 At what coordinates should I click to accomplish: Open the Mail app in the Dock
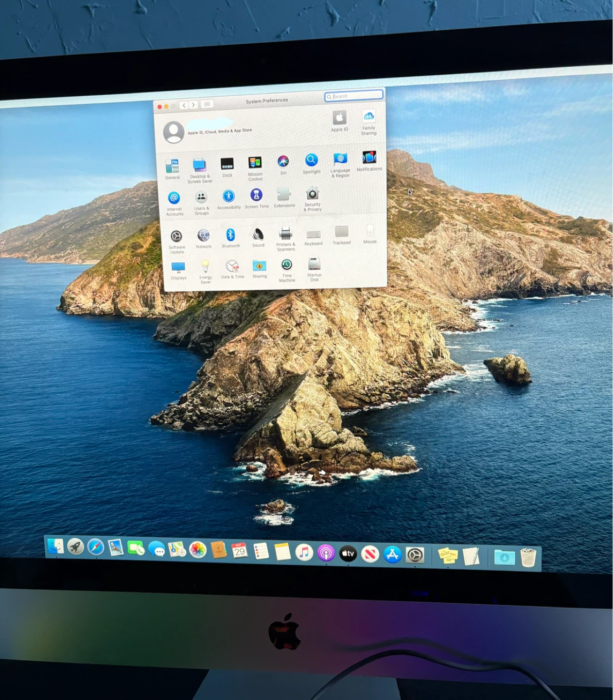(116, 548)
